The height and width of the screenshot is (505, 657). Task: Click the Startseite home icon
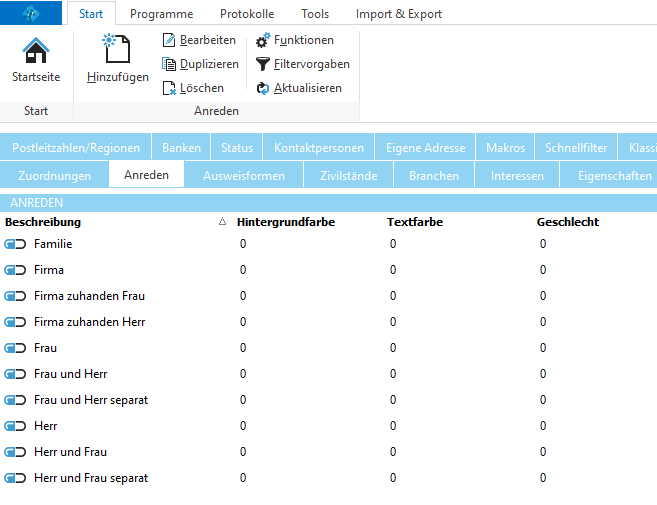tap(36, 51)
